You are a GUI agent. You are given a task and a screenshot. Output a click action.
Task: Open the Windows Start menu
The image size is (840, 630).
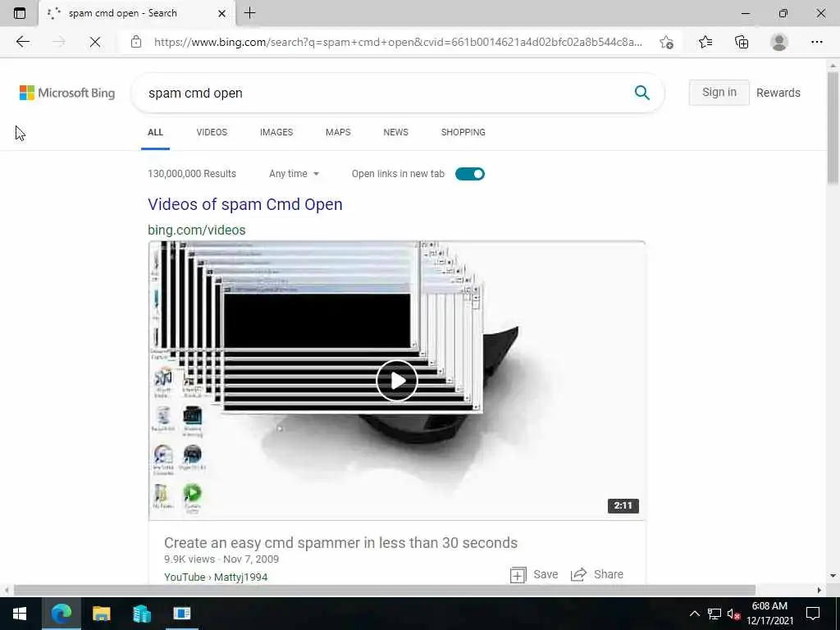click(x=20, y=614)
